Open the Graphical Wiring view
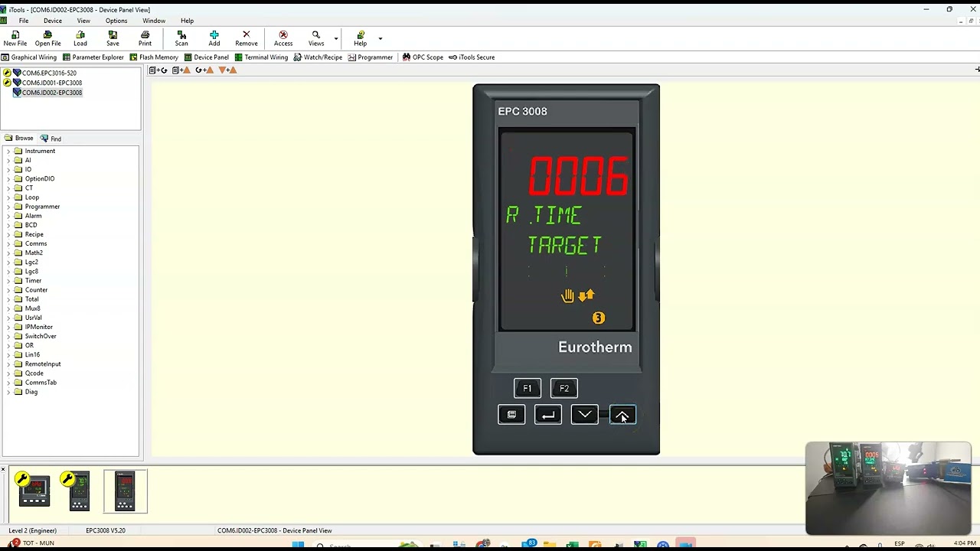 pyautogui.click(x=29, y=57)
